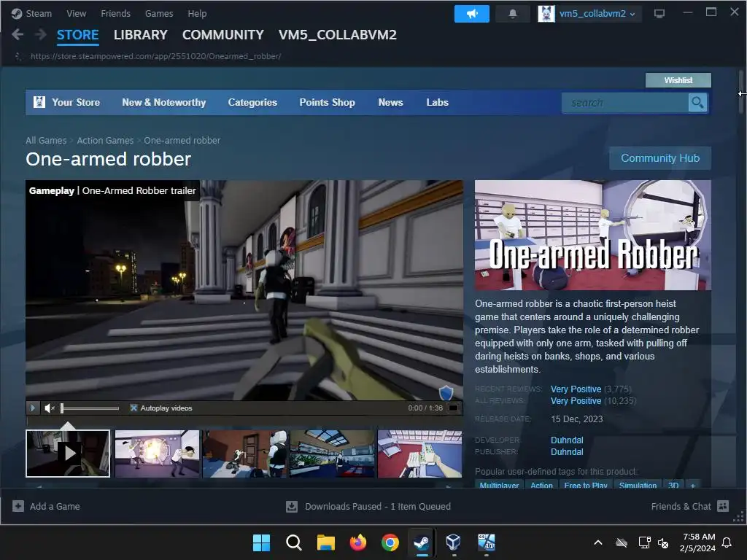747x560 pixels.
Task: Click the Wishlist button
Action: coord(678,80)
